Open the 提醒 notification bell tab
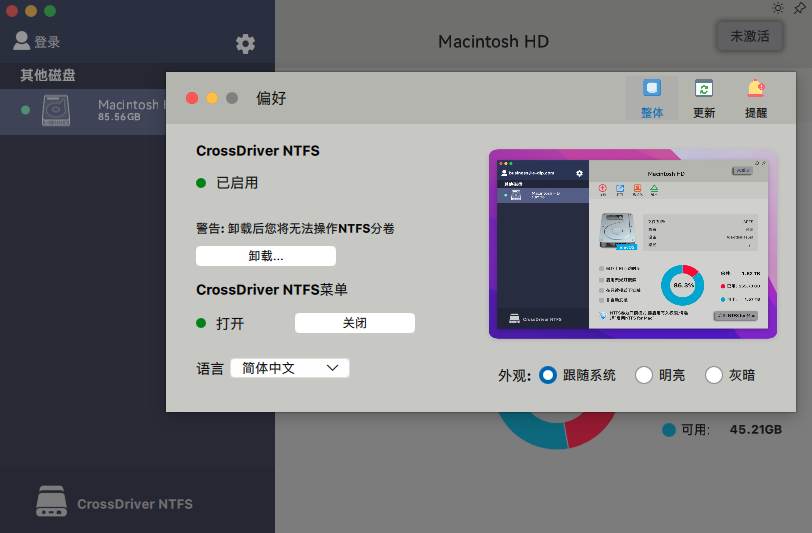 coord(756,90)
